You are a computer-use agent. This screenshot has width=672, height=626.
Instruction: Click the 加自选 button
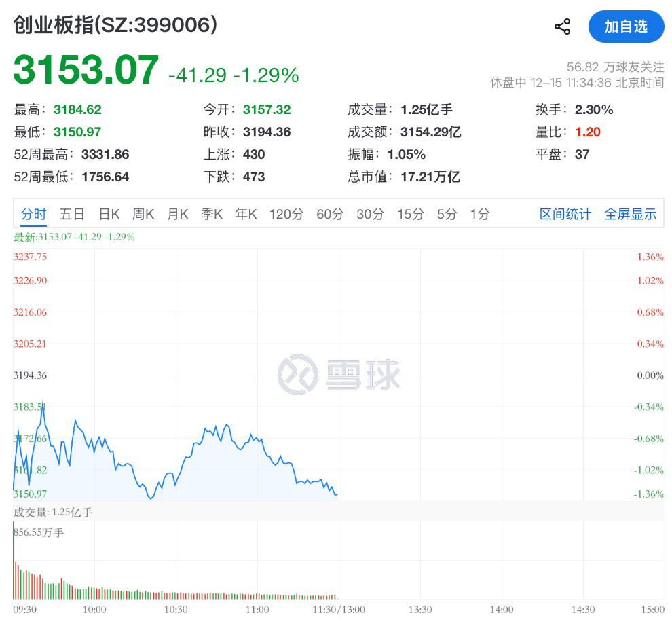click(x=626, y=26)
